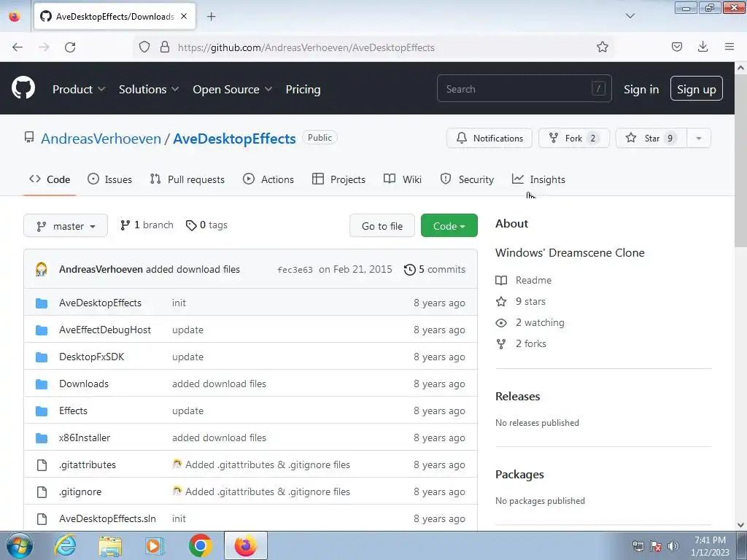Expand the Open Source navigation menu
This screenshot has height=560, width=747.
coord(233,90)
